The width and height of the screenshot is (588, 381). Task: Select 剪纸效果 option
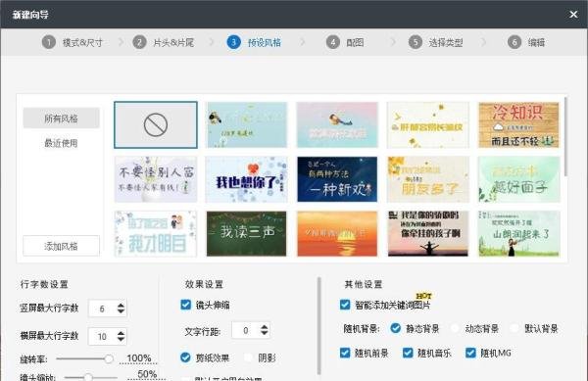pos(185,357)
